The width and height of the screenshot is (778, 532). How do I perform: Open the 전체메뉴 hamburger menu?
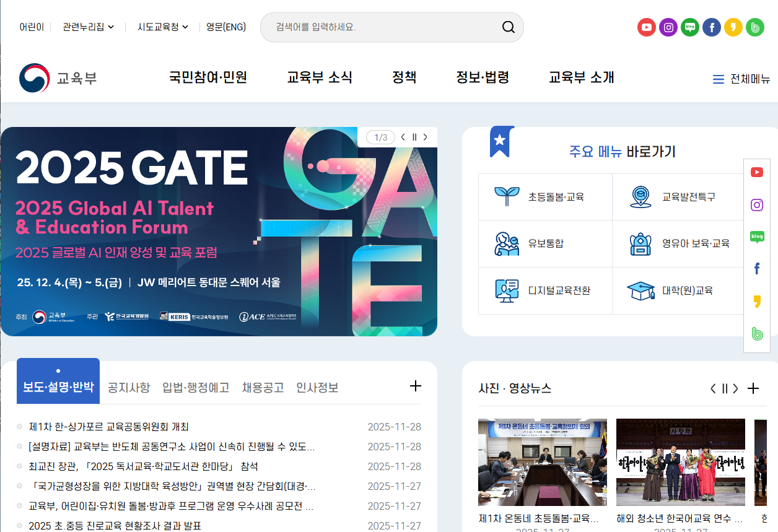(741, 79)
